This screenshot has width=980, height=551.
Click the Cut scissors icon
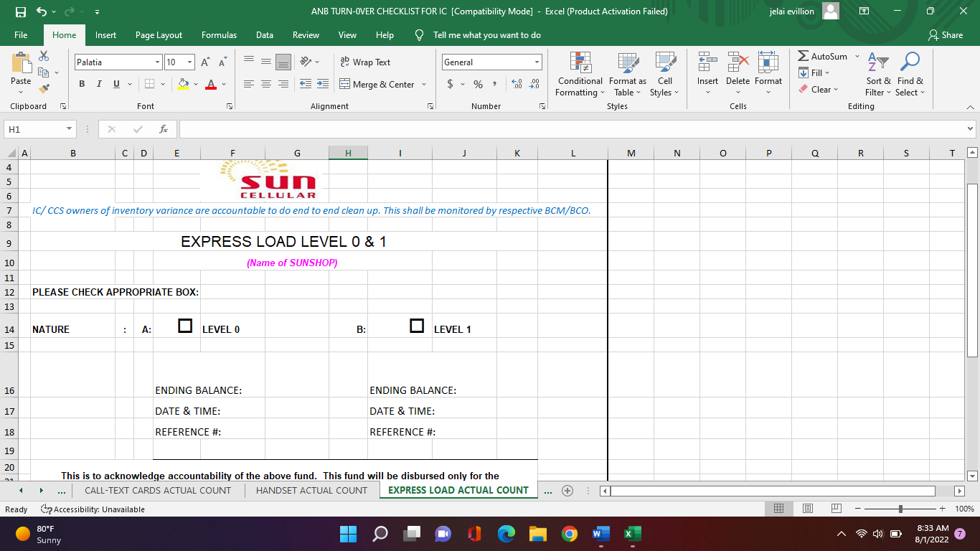point(44,56)
